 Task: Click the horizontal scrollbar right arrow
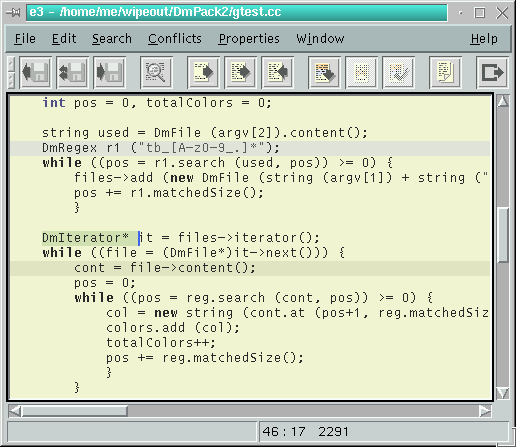point(485,411)
